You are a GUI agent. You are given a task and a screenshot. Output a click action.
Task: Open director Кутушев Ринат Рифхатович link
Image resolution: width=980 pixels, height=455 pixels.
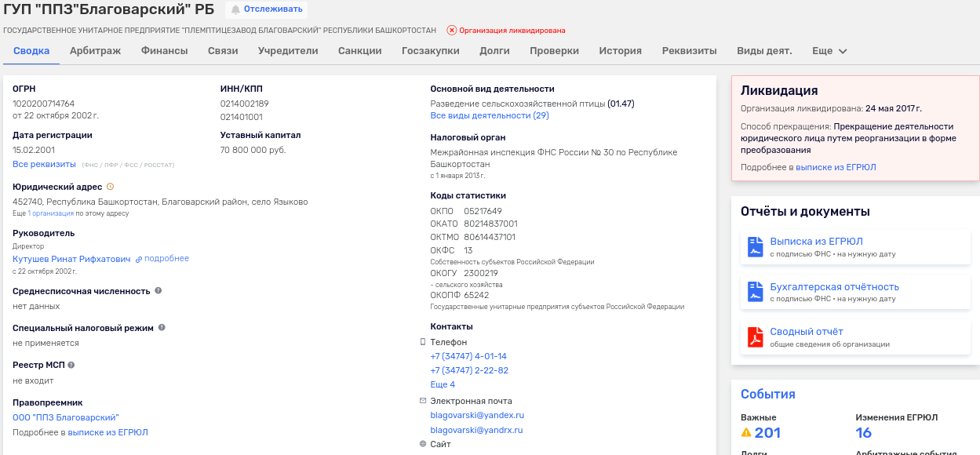coord(71,259)
